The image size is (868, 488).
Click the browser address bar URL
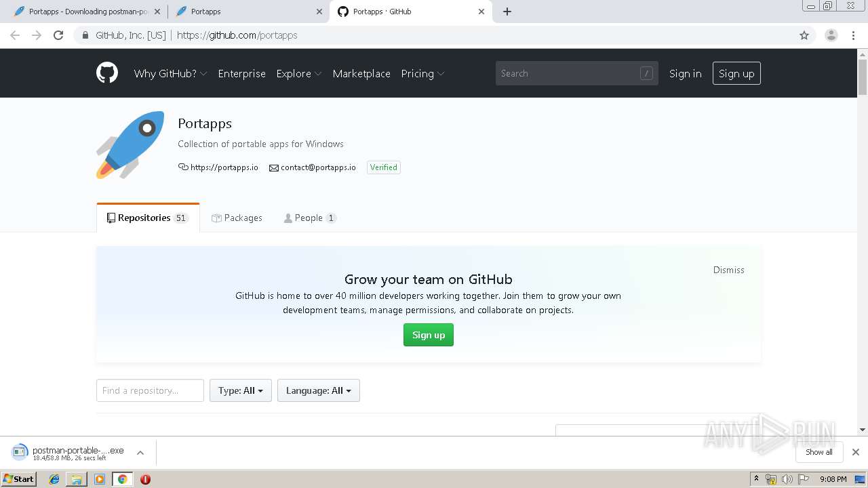237,35
